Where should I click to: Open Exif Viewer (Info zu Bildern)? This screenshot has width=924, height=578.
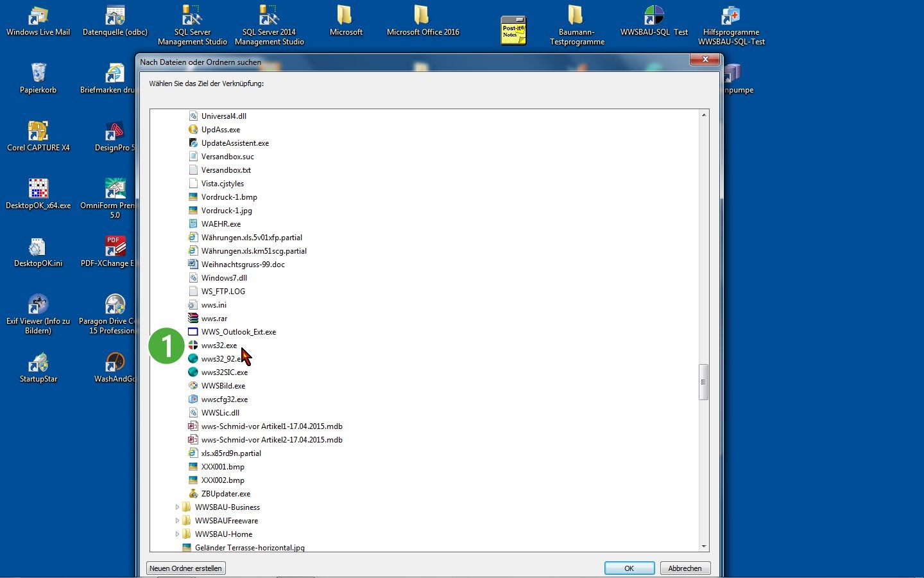pos(38,315)
